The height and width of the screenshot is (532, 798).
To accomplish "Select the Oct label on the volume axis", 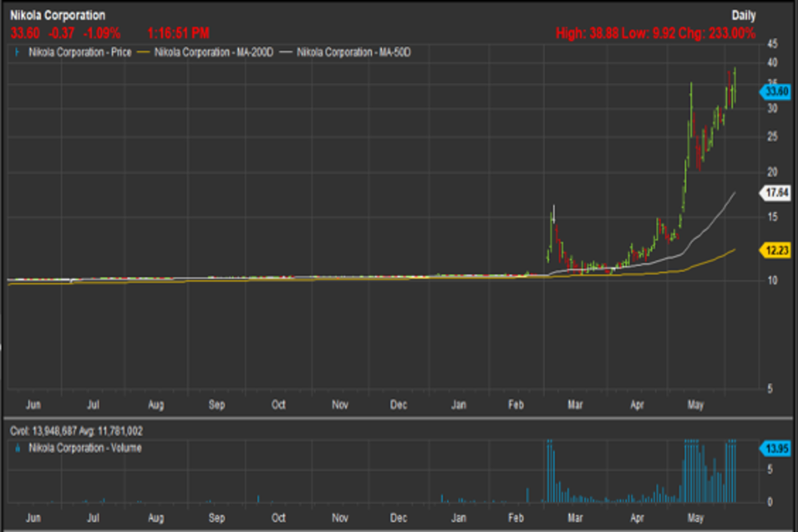I will click(279, 517).
